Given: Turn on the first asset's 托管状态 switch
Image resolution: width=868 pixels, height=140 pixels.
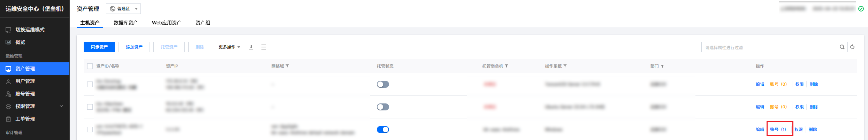Looking at the screenshot, I should 383,84.
